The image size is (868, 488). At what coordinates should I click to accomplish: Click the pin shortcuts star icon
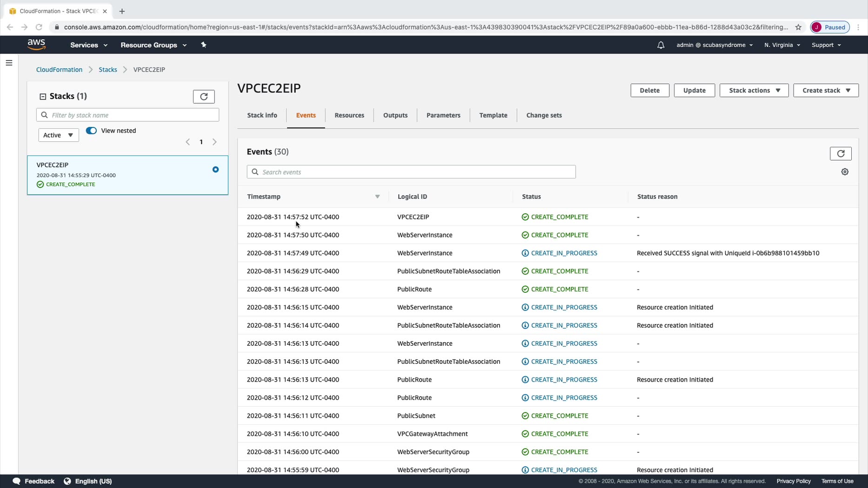[203, 45]
